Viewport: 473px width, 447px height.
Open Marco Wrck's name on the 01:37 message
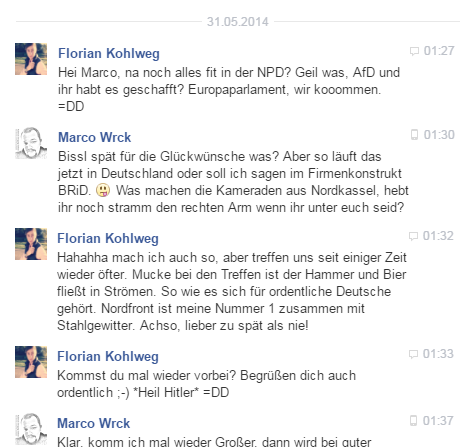94,423
